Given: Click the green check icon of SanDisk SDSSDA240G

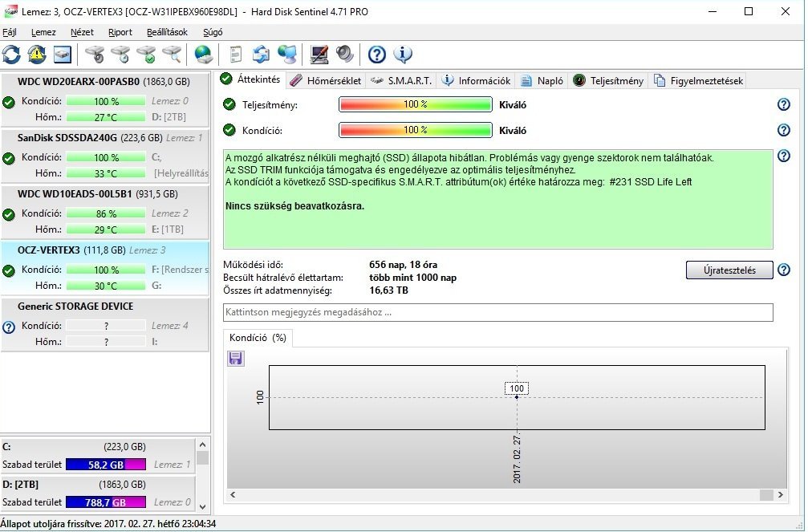Looking at the screenshot, I should pos(9,159).
